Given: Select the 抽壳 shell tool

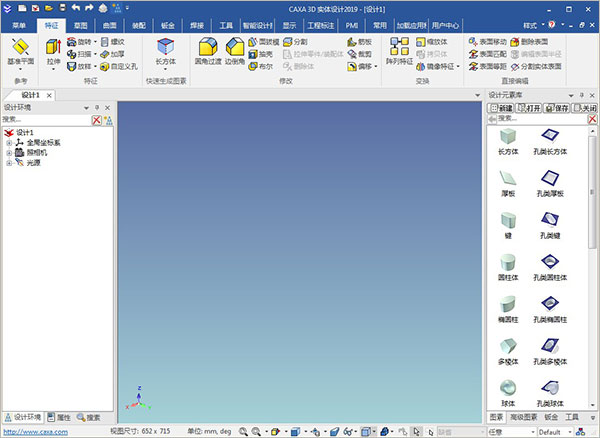Looking at the screenshot, I should tap(261, 54).
